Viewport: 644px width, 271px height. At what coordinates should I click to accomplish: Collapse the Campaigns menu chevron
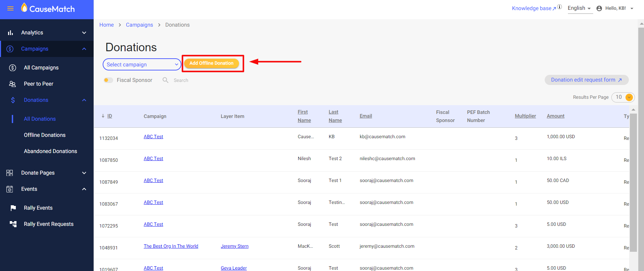tap(84, 49)
